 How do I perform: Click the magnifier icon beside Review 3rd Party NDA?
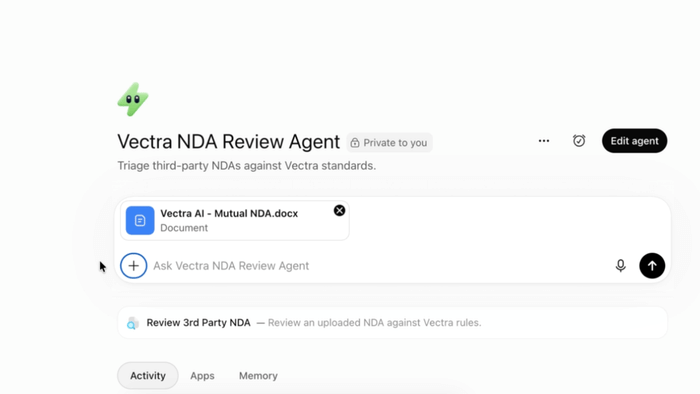tap(132, 323)
